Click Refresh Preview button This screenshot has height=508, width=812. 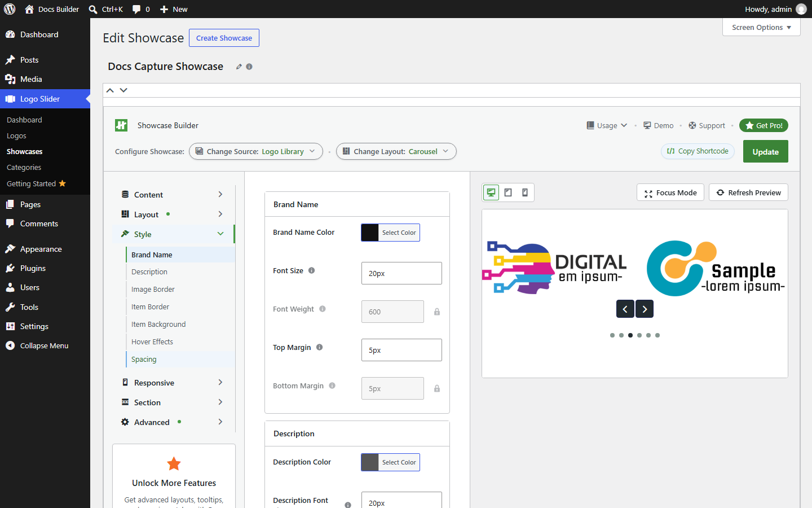click(x=748, y=192)
